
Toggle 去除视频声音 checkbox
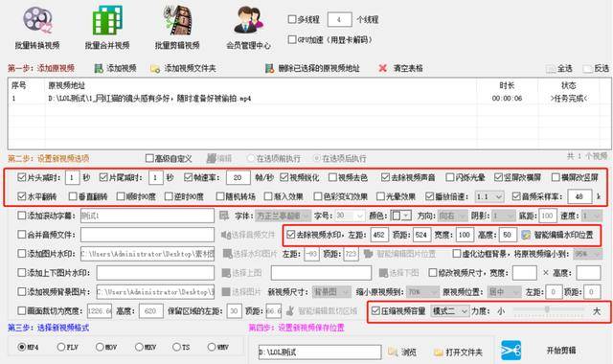pos(385,177)
